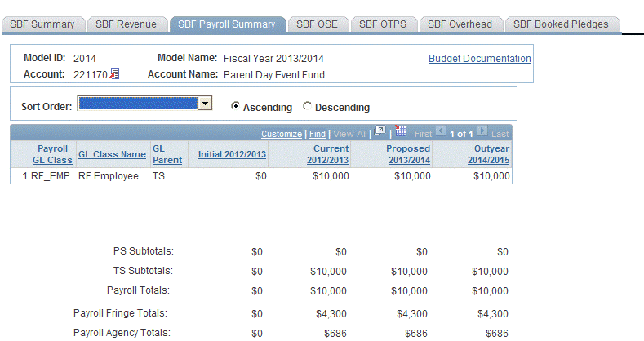Switch to the SBF Revenue tab
This screenshot has height=341, width=644.
127,24
